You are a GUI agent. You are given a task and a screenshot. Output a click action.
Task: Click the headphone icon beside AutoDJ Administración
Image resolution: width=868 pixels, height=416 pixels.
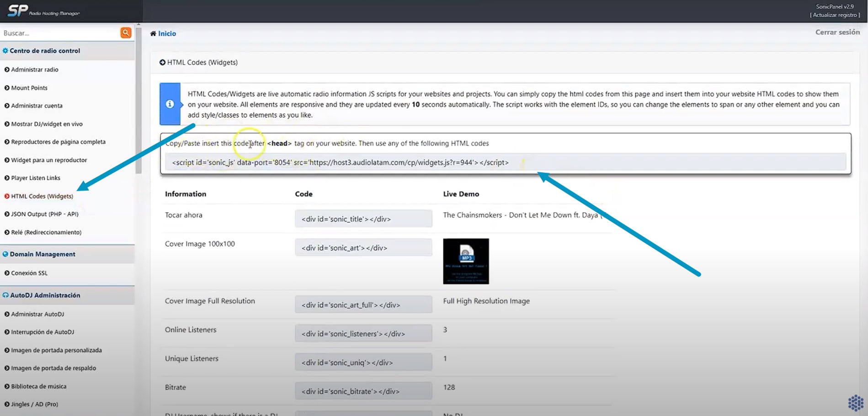click(5, 295)
